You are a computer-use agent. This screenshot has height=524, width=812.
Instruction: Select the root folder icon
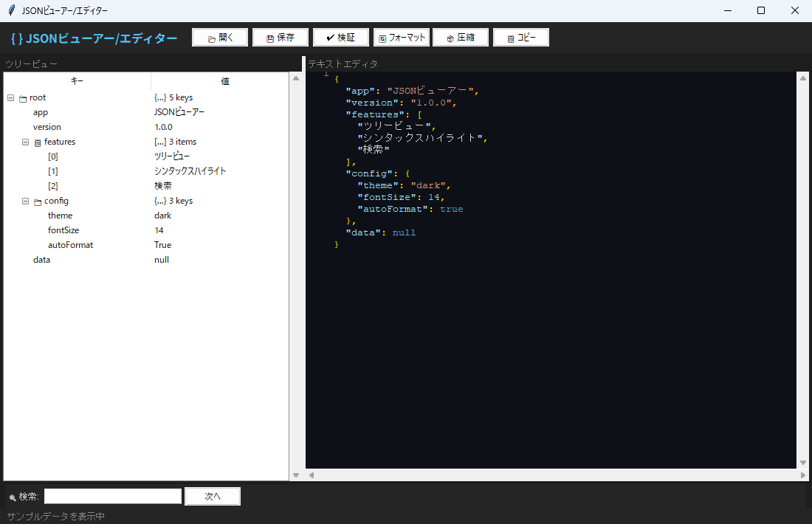[x=23, y=98]
